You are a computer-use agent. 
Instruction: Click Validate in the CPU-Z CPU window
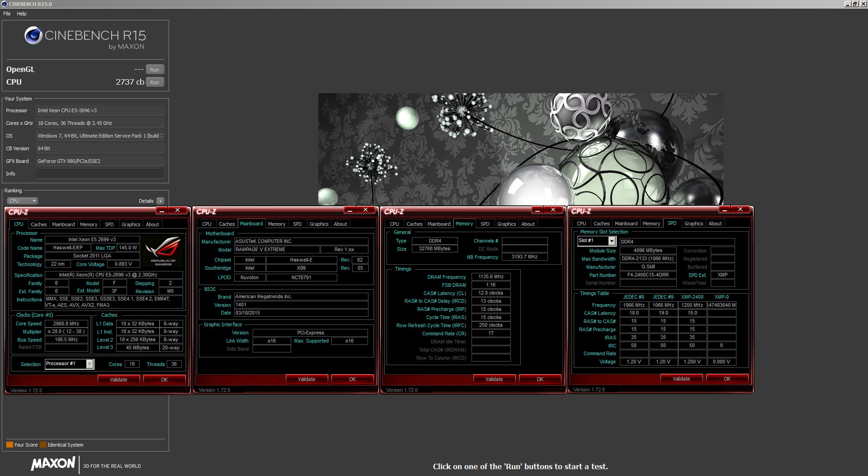click(x=118, y=380)
